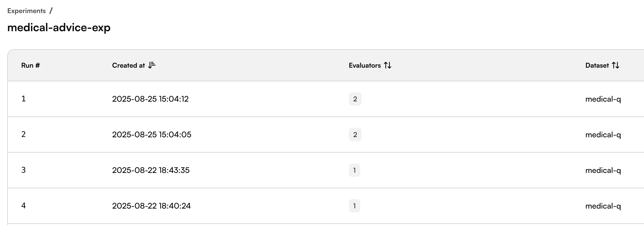Open the evaluators badge for run 2
The height and width of the screenshot is (225, 644).
click(x=355, y=134)
